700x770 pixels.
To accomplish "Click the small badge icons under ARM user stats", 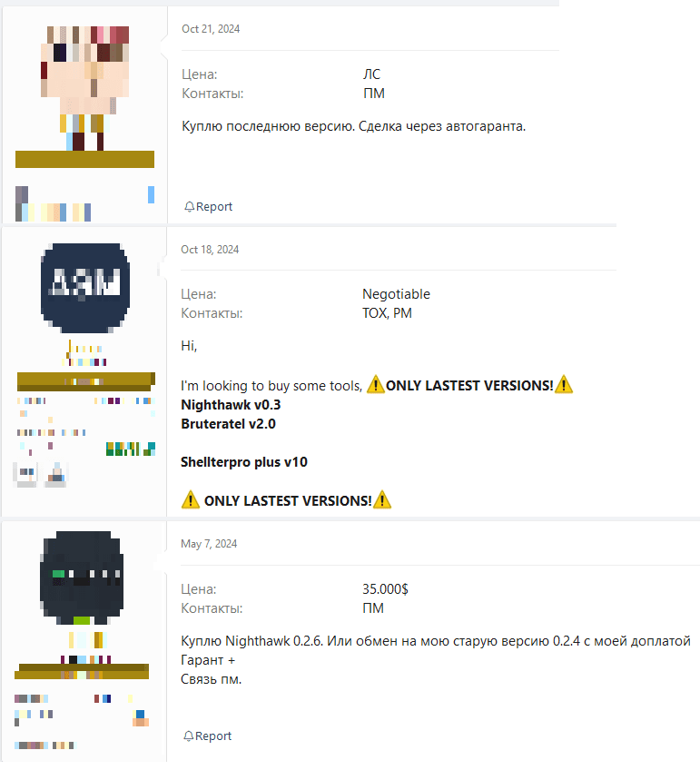I will tap(40, 474).
